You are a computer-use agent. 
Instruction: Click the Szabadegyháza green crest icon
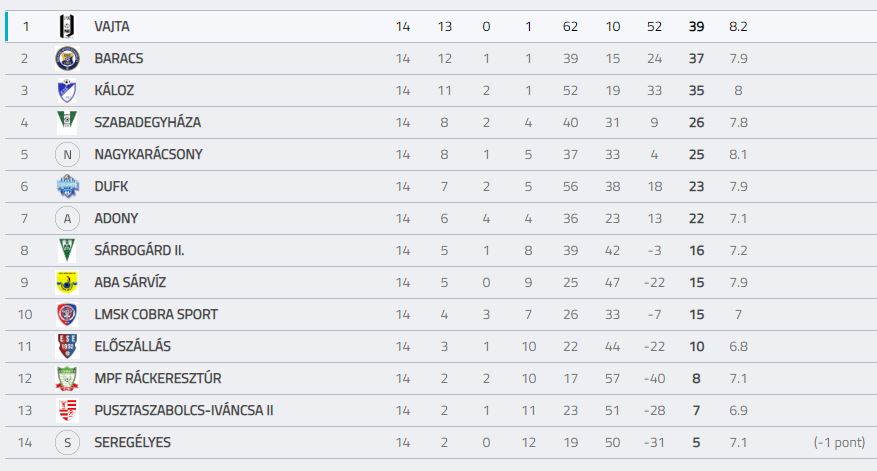coord(67,123)
